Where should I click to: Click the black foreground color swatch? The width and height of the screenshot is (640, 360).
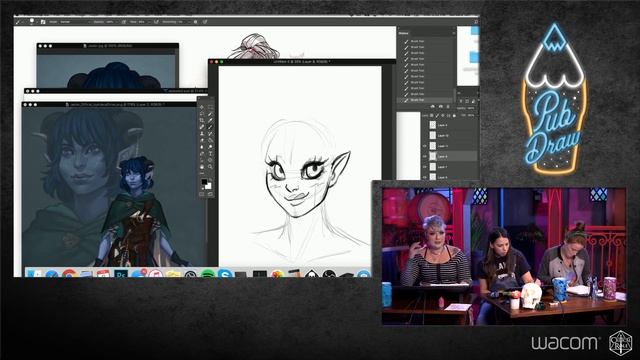point(204,182)
